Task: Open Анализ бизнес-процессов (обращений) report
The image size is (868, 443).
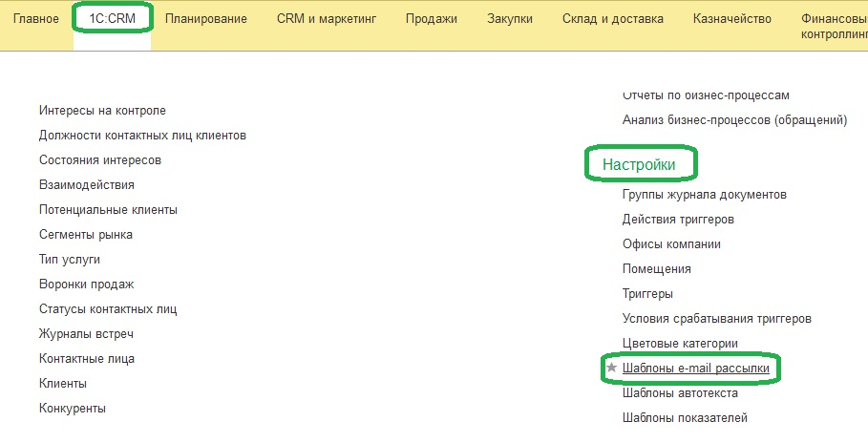Action: pyautogui.click(x=734, y=120)
